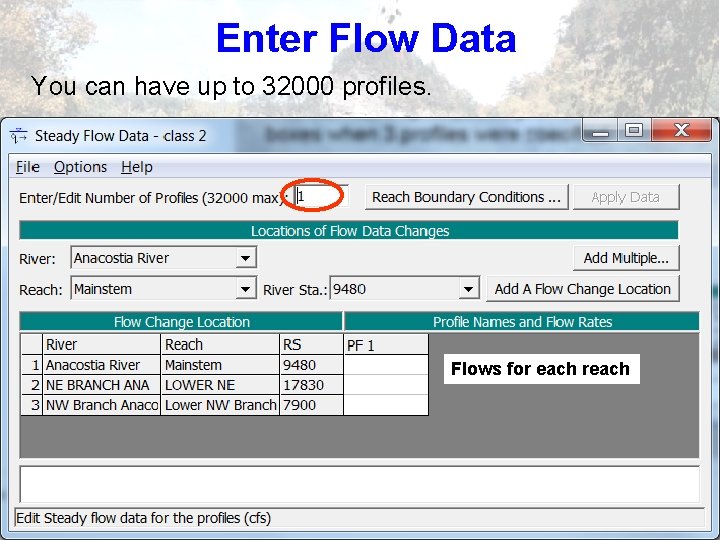Click the RS column header
The height and width of the screenshot is (540, 720).
[x=311, y=344]
